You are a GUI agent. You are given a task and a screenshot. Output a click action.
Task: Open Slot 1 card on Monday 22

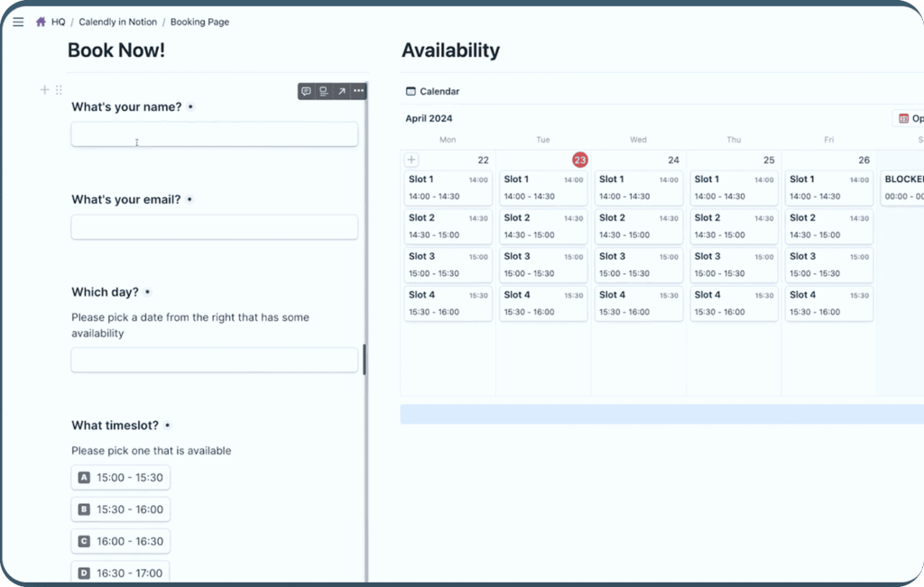(448, 188)
